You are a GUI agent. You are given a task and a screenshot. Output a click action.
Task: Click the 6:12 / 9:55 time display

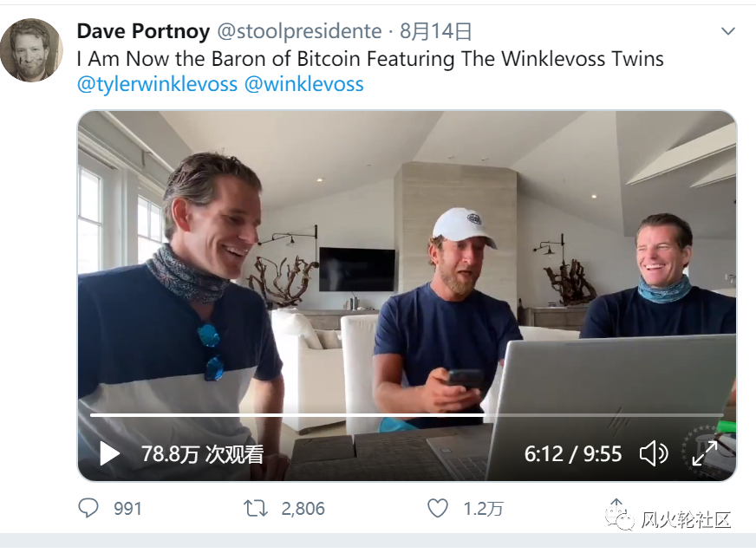tap(573, 453)
